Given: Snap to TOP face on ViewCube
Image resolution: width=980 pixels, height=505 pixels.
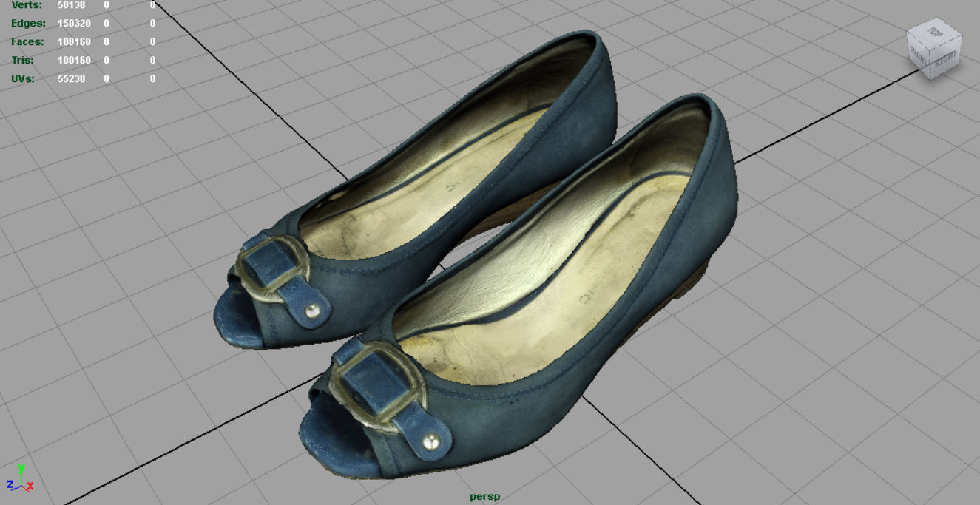Looking at the screenshot, I should [933, 34].
